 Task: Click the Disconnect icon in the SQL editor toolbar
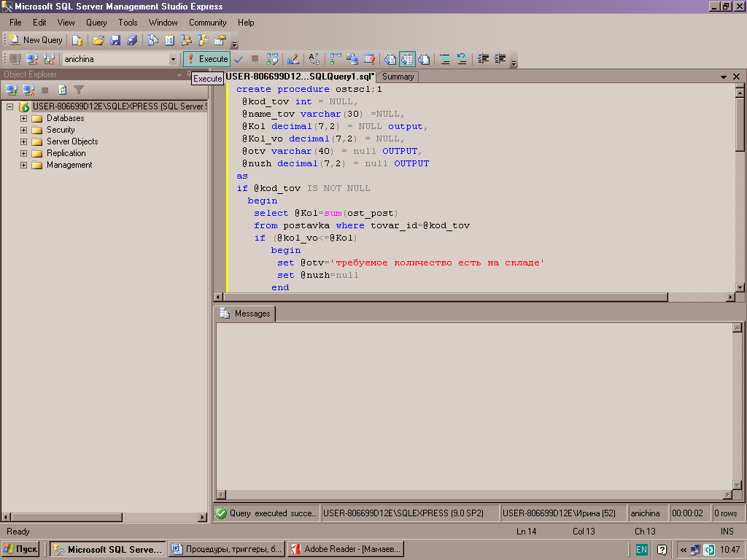(32, 59)
